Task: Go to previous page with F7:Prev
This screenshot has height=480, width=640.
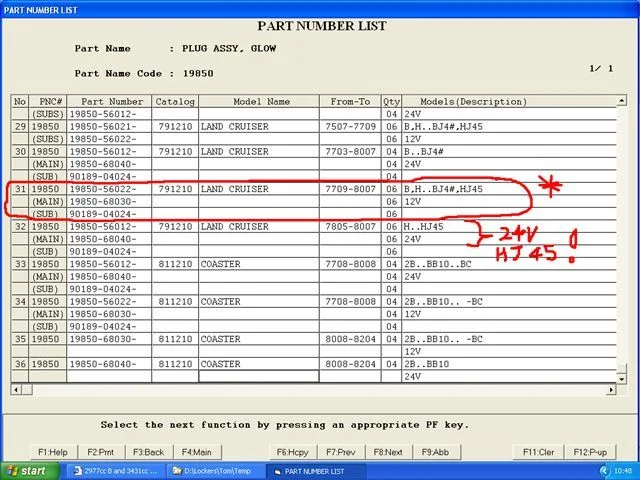Action: [x=339, y=452]
